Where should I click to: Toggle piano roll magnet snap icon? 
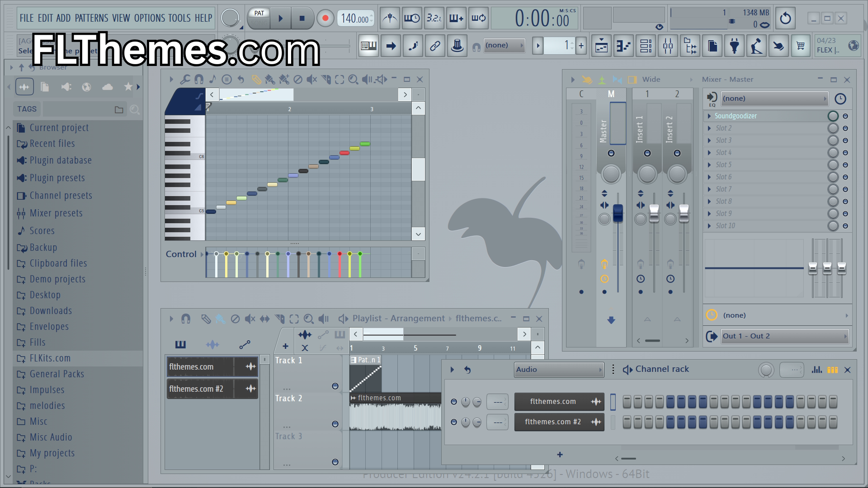pyautogui.click(x=198, y=80)
